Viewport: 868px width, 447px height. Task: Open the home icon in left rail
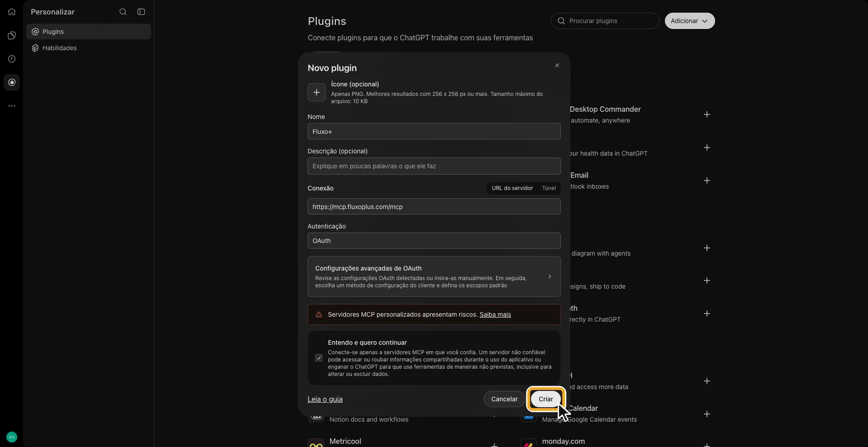coord(12,12)
